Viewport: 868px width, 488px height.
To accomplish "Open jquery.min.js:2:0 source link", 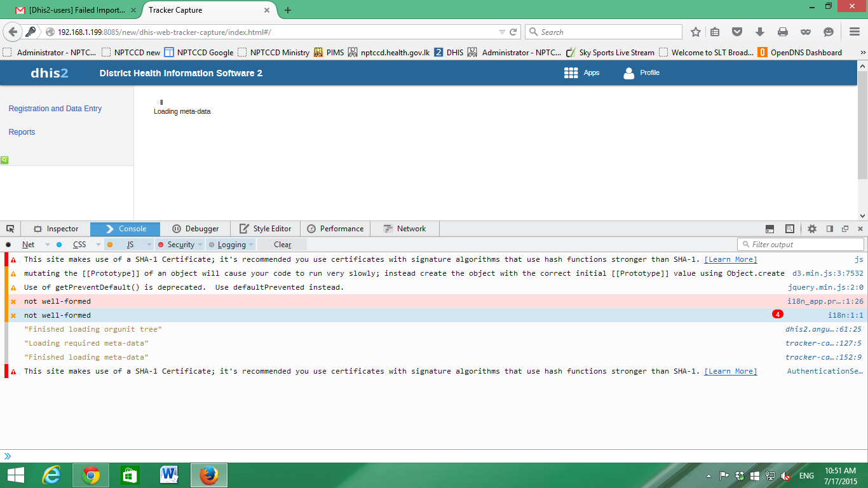I will (826, 287).
